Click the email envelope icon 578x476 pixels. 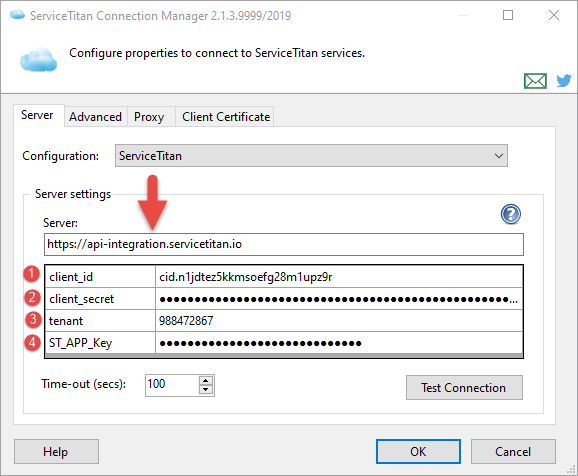tap(535, 81)
